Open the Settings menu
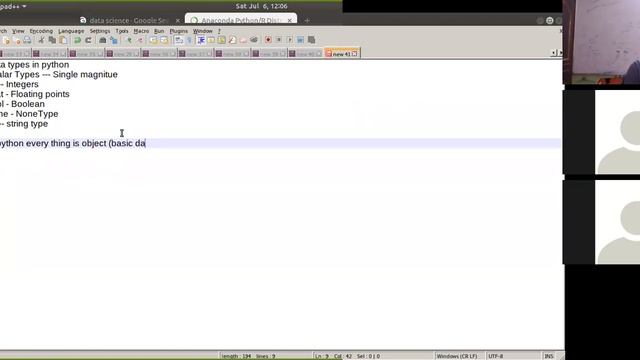 tap(100, 31)
